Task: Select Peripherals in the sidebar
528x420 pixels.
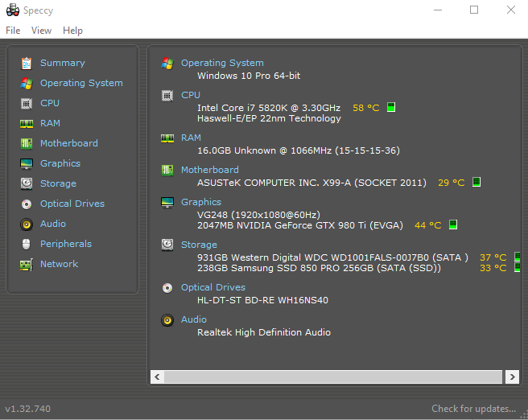Action: (66, 244)
